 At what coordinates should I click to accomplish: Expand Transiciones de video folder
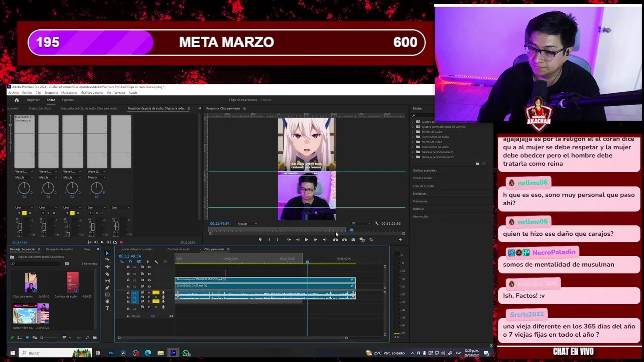coord(413,147)
